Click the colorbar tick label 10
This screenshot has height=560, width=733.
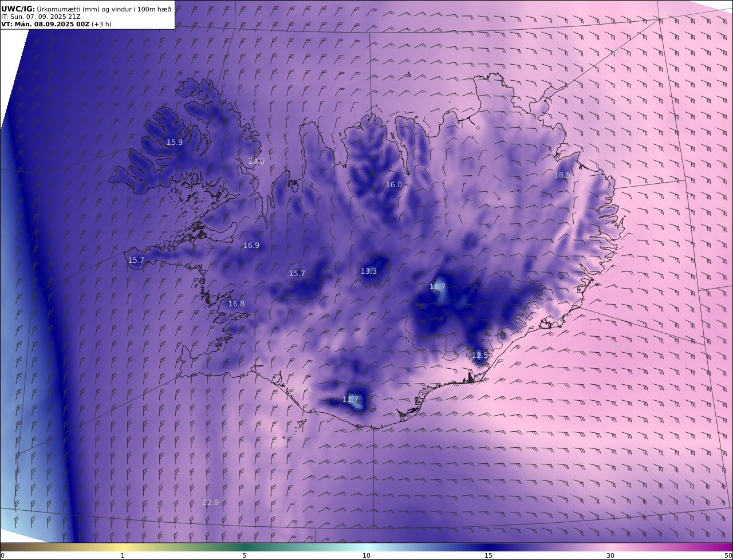(x=366, y=555)
